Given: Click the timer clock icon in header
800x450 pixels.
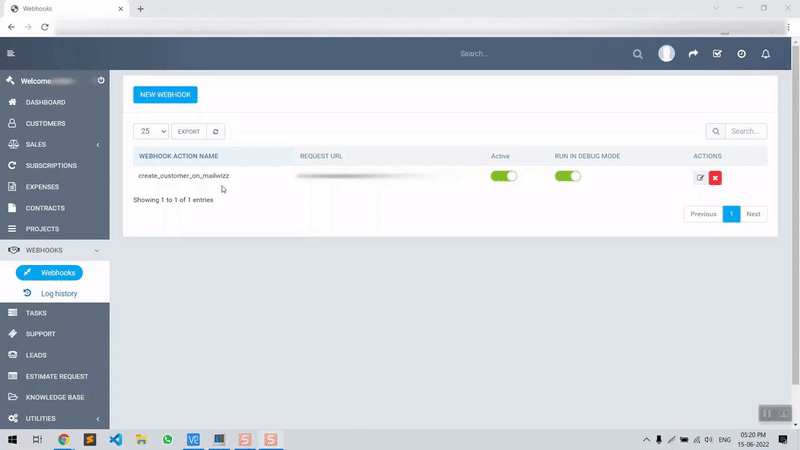Looking at the screenshot, I should pyautogui.click(x=741, y=54).
